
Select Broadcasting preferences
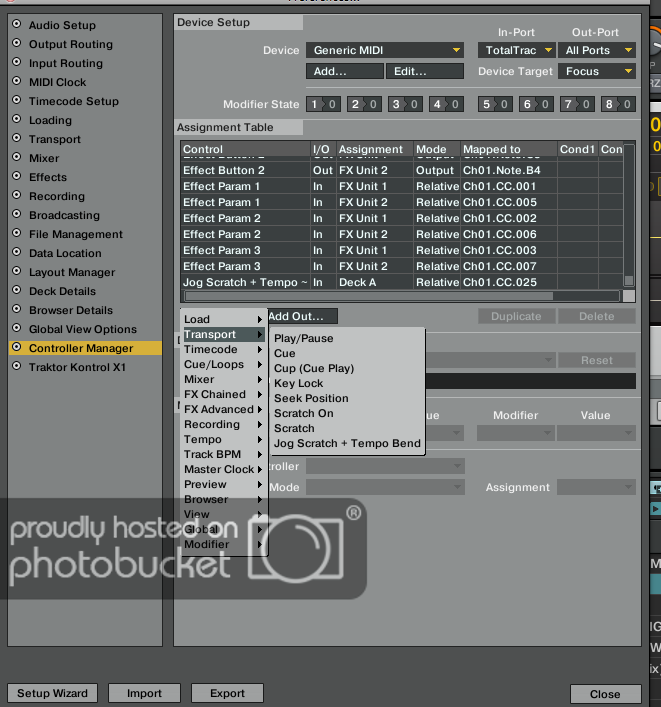64,215
